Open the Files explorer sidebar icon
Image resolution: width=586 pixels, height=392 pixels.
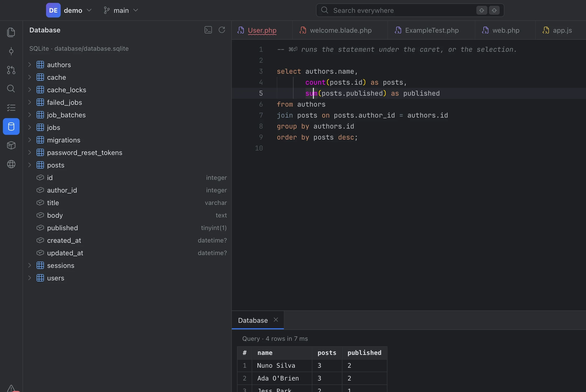pyautogui.click(x=11, y=32)
